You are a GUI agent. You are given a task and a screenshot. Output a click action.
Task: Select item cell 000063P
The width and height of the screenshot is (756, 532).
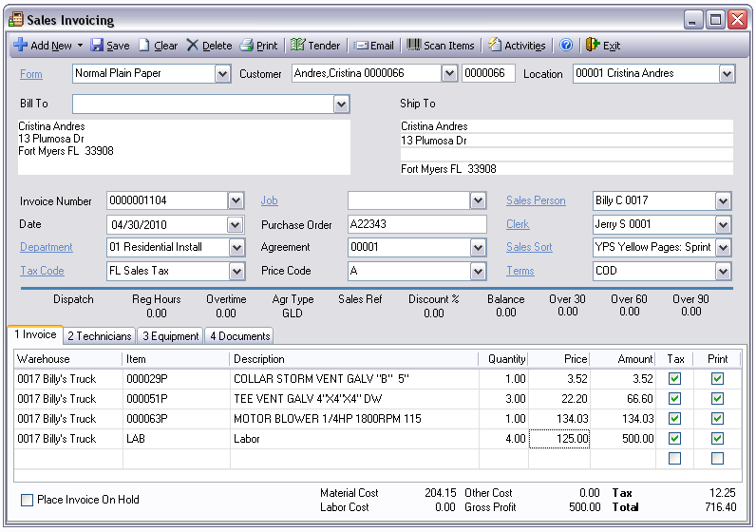coord(176,419)
